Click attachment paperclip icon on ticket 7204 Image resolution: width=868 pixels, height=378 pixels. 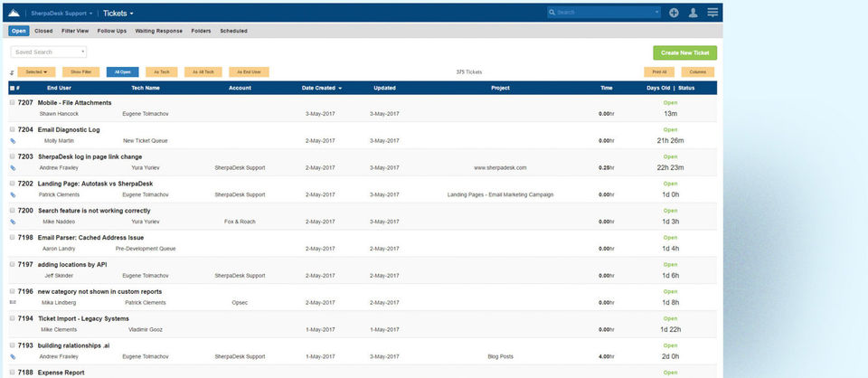coord(13,140)
